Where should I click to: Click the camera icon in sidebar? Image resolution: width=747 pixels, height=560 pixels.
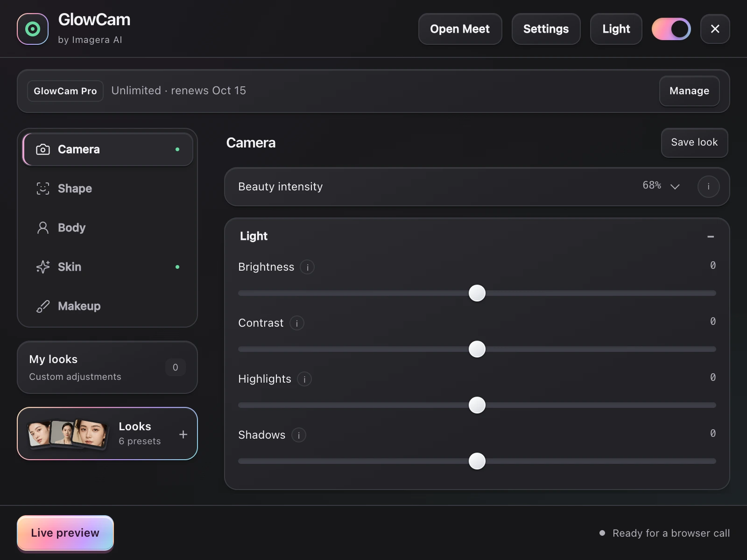click(x=43, y=149)
